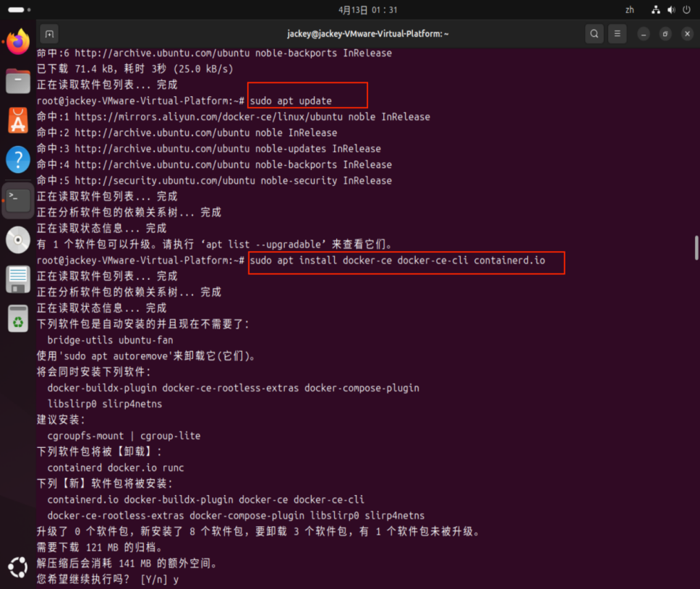Open the volume indicator in top bar
This screenshot has height=589, width=700.
[x=671, y=10]
